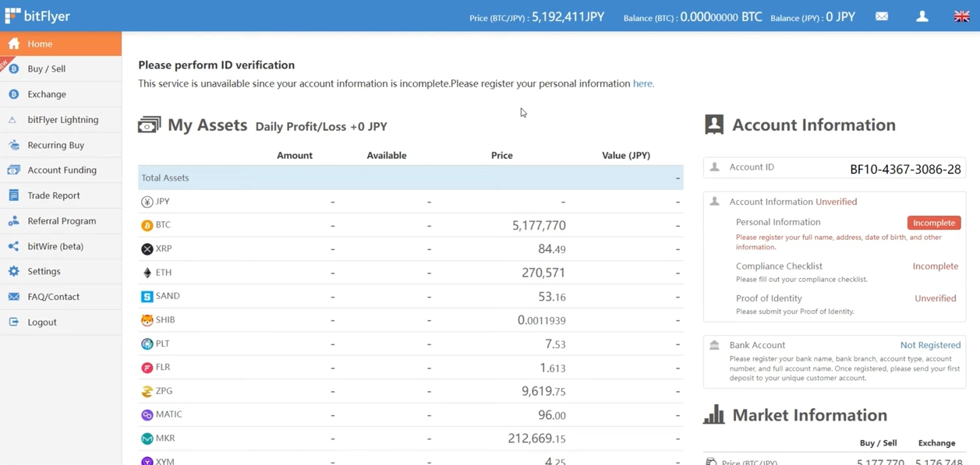Viewport: 980px width, 465px height.
Task: Click Balance (JPY) 0 JPY in header
Action: 813,16
